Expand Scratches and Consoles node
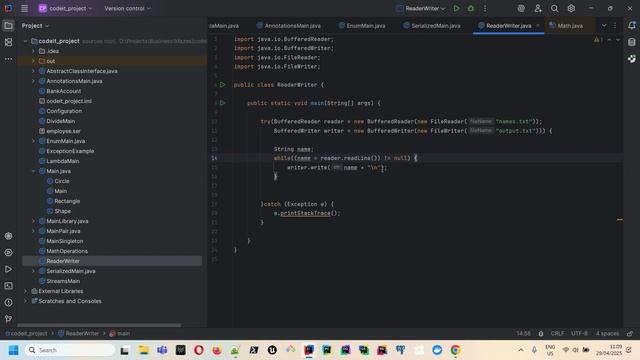640x360 pixels. click(25, 301)
